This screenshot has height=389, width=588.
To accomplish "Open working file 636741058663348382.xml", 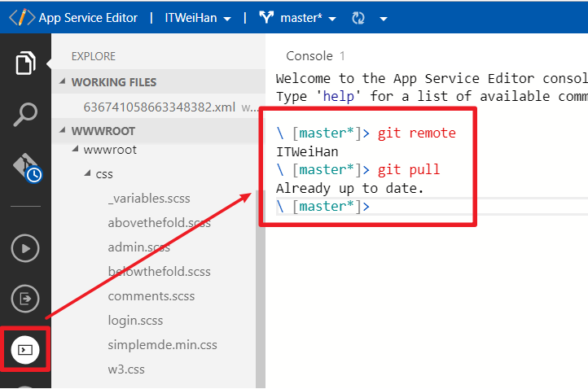I will tap(159, 107).
